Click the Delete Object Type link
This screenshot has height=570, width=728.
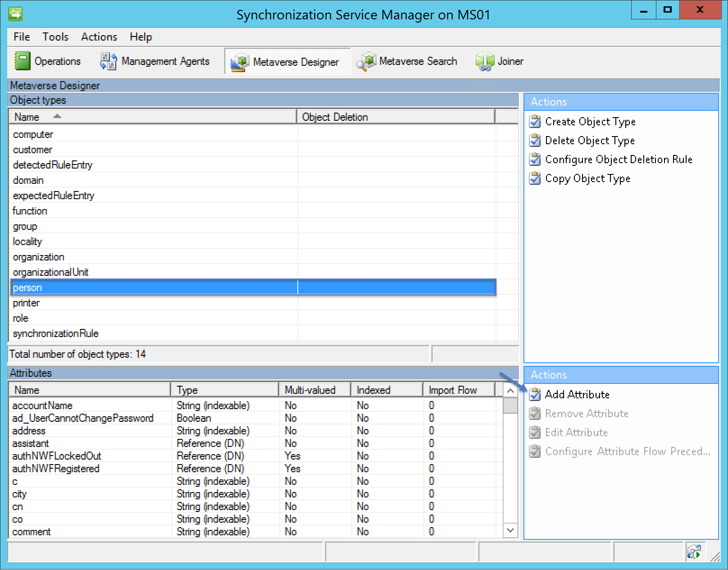[590, 141]
